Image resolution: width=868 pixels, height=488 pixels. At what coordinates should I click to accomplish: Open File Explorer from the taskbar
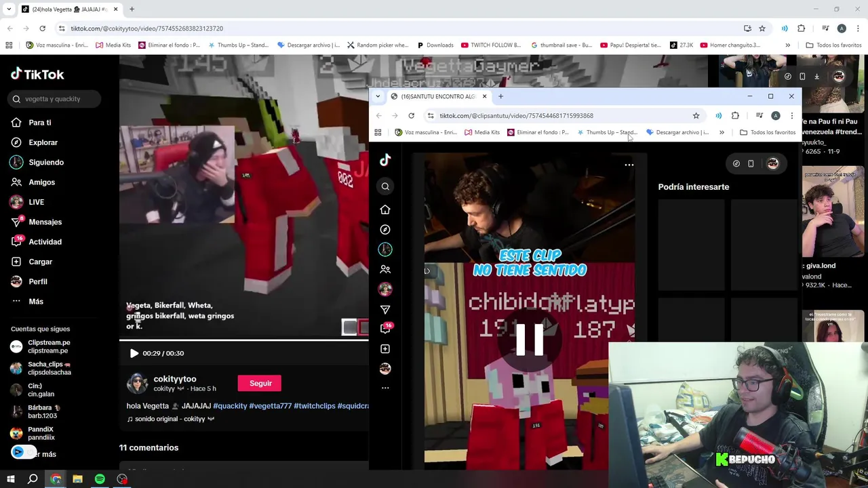(x=77, y=479)
